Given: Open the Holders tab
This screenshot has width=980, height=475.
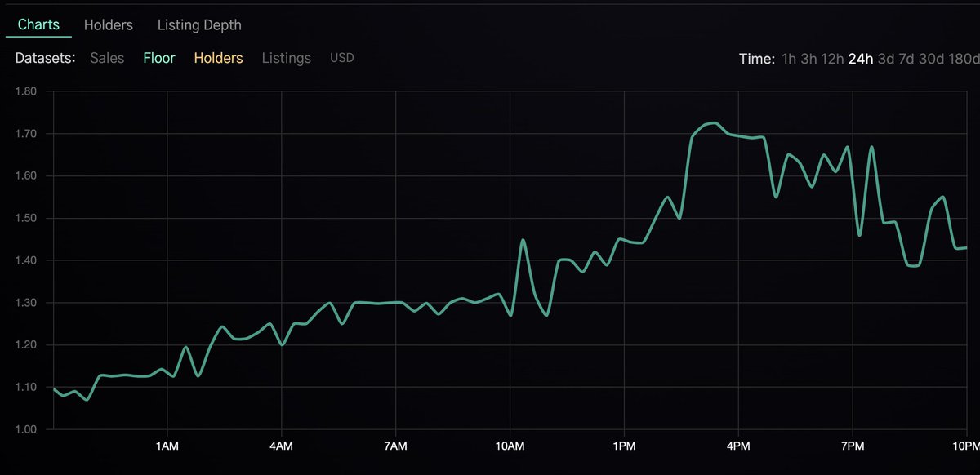Looking at the screenshot, I should (x=109, y=25).
